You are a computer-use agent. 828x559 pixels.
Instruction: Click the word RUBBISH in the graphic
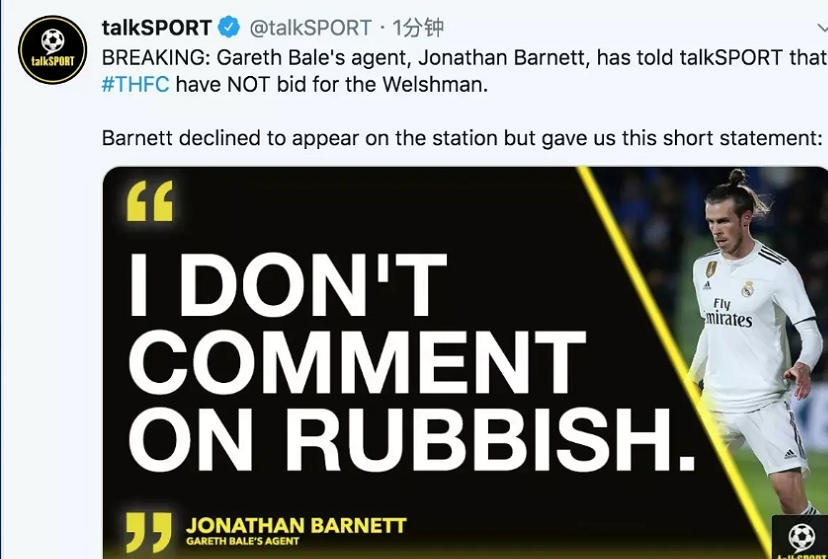point(490,440)
